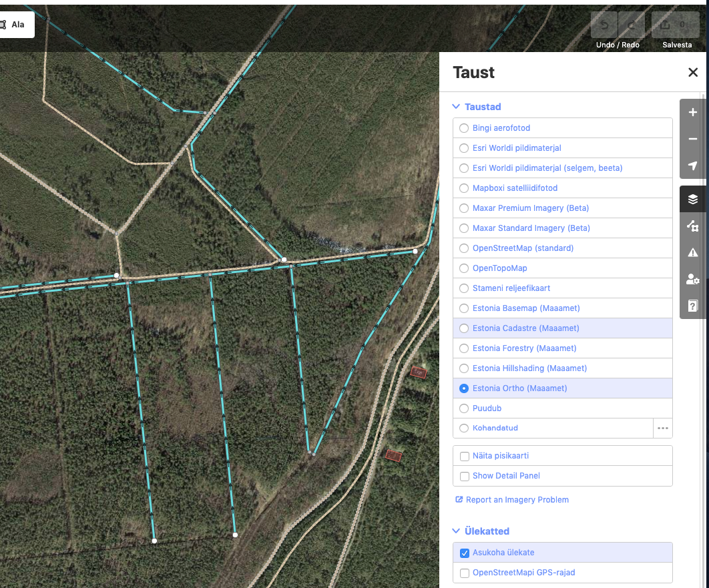The height and width of the screenshot is (588, 709).
Task: Follow the Report an Imagery Problem link
Action: 517,500
